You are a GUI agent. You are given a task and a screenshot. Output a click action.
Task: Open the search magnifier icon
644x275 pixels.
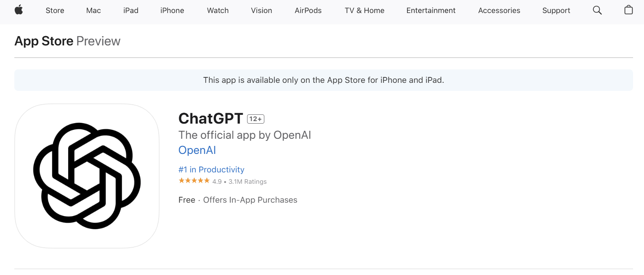(597, 10)
